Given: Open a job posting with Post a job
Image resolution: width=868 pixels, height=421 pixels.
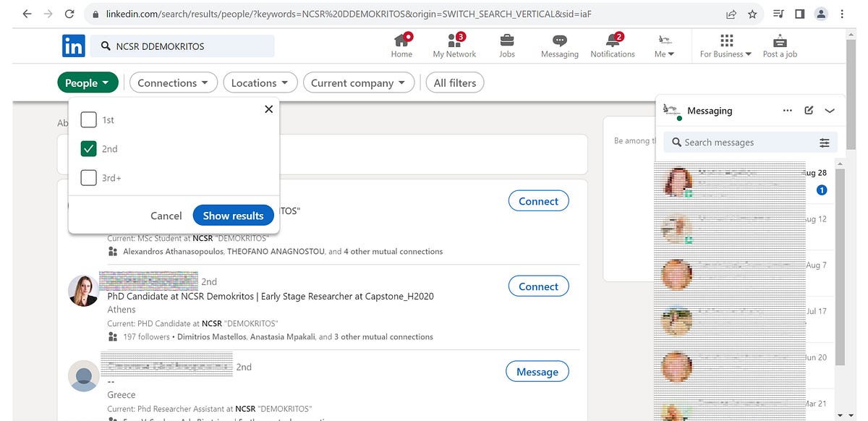Looking at the screenshot, I should (x=779, y=45).
